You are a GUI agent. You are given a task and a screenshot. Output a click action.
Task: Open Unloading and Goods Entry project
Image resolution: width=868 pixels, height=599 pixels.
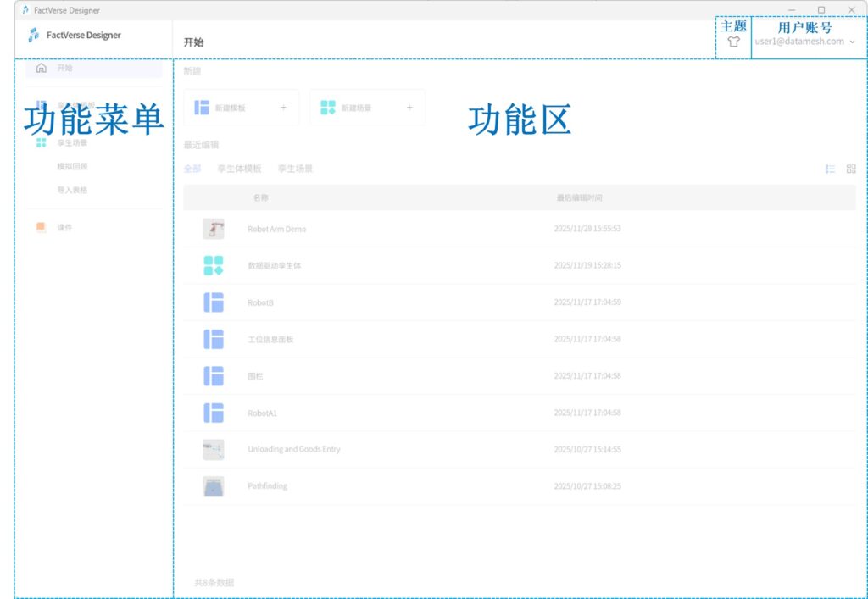click(293, 449)
